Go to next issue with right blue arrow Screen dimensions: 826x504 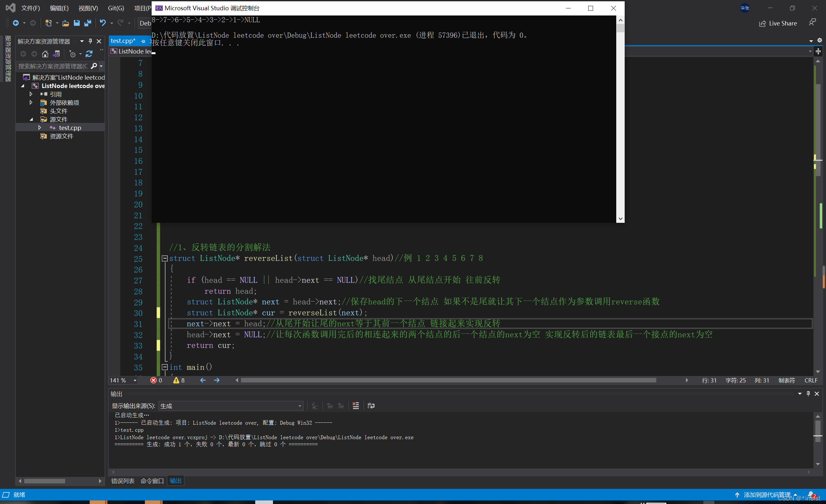coord(217,380)
